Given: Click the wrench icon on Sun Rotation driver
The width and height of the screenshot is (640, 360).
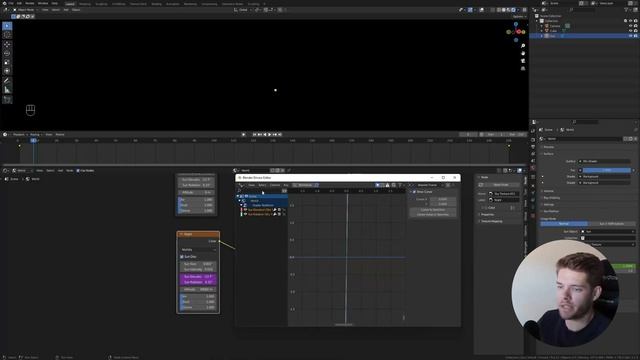Looking at the screenshot, I should [x=275, y=214].
